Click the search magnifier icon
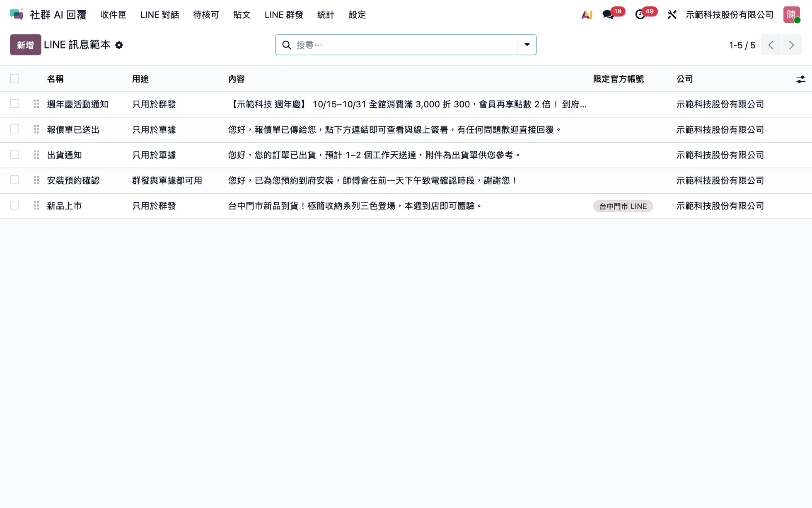This screenshot has height=508, width=812. 287,45
